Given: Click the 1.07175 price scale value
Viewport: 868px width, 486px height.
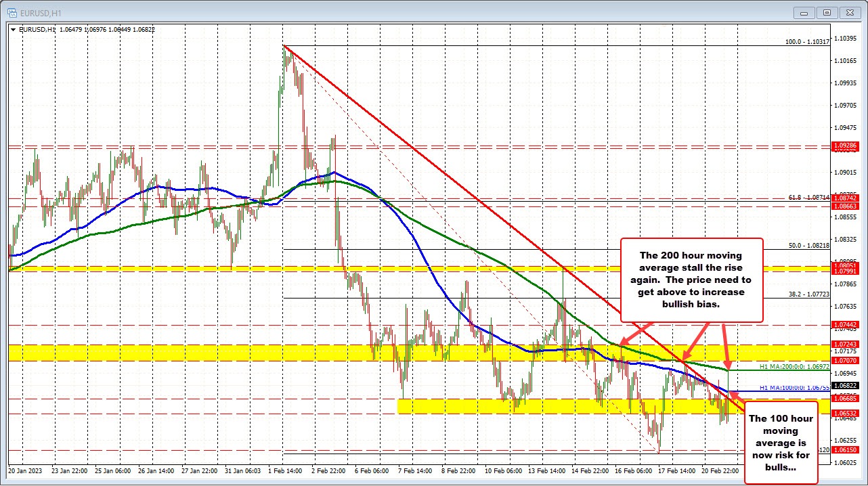Looking at the screenshot, I should [x=846, y=351].
